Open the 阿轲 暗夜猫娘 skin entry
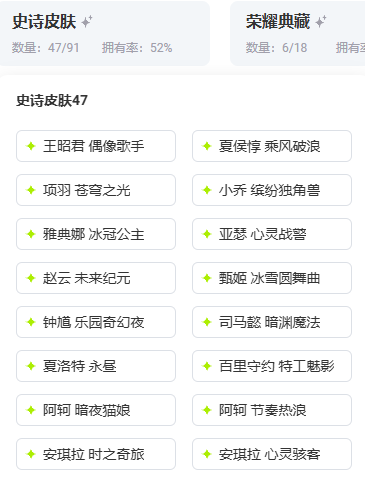This screenshot has height=481, width=365. 96,410
